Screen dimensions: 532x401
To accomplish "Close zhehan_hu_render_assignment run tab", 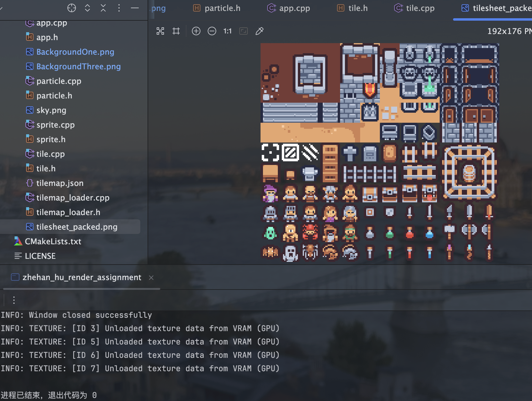I will click(x=151, y=278).
